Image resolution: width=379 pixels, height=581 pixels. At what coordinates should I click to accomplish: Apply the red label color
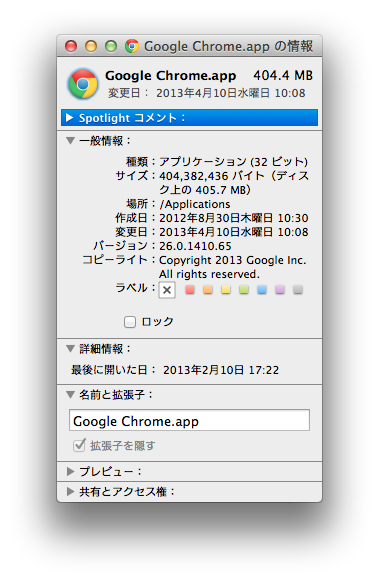[x=190, y=289]
